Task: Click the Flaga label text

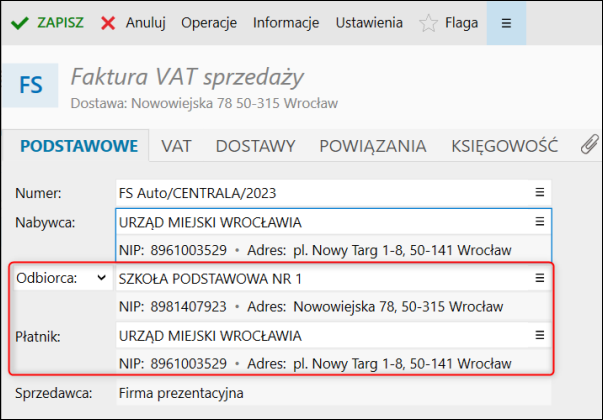Action: click(461, 23)
